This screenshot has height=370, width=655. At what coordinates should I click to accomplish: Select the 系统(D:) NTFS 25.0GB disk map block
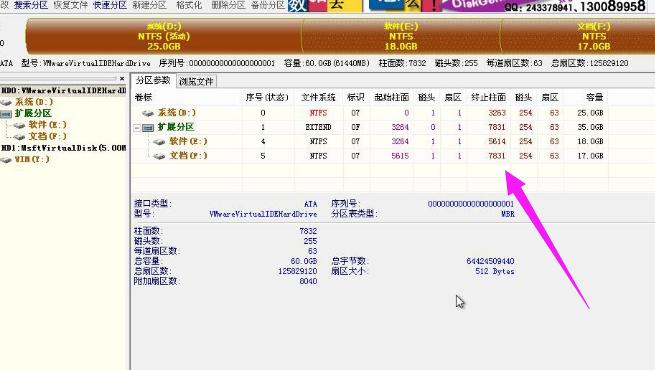tap(164, 36)
